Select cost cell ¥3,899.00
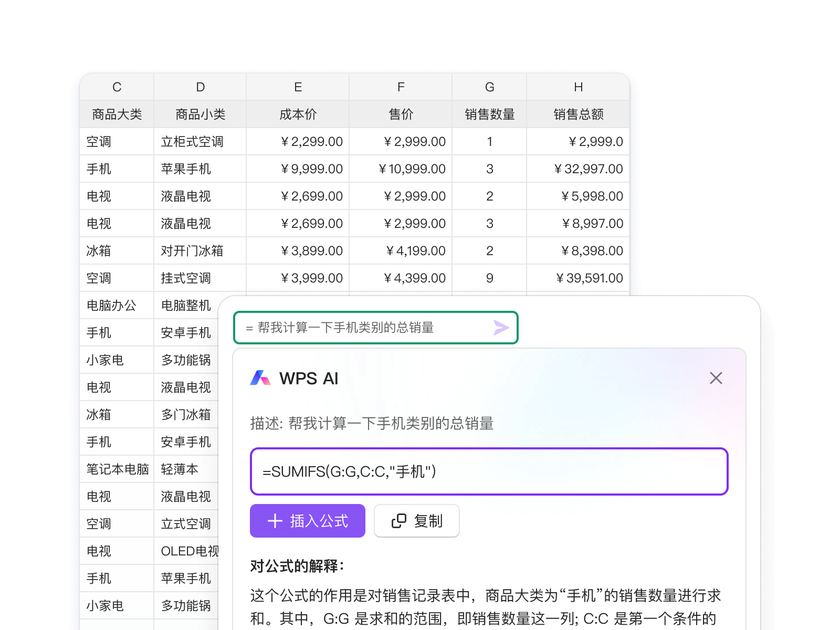The width and height of the screenshot is (840, 630). pos(298,250)
